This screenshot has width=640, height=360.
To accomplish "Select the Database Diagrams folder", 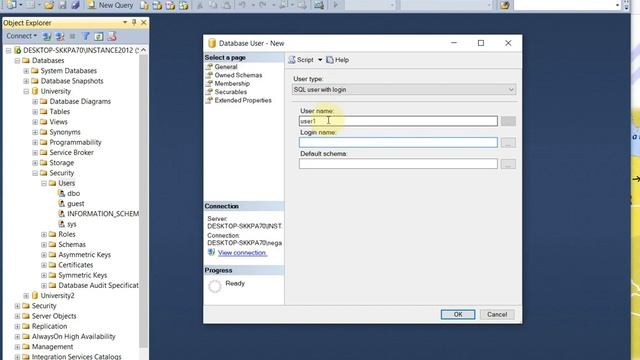I will tap(80, 101).
